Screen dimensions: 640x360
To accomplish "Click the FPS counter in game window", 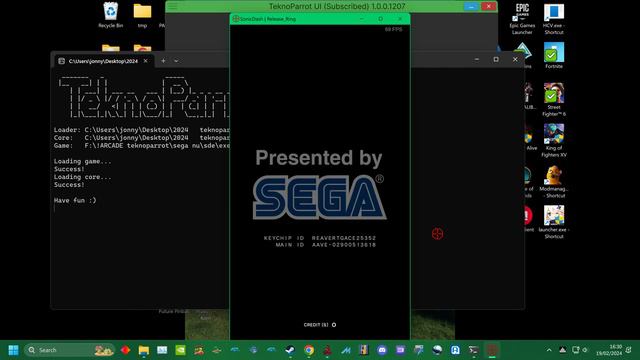I will click(x=393, y=29).
